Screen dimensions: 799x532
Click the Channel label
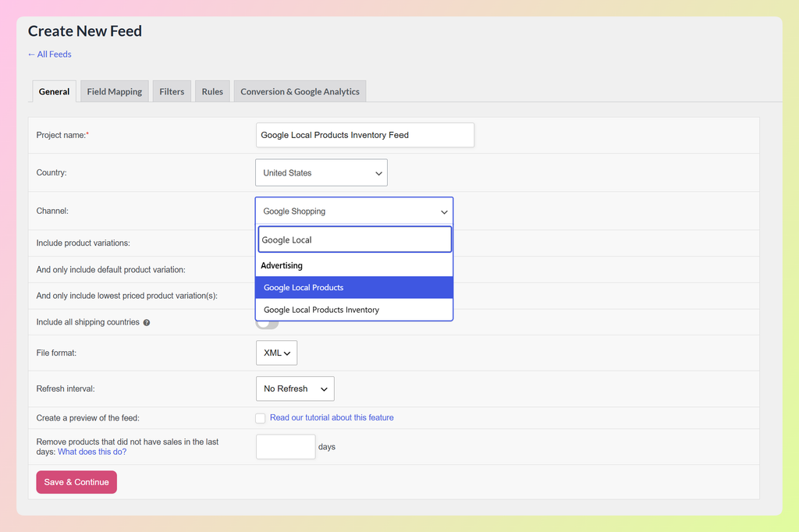click(52, 211)
